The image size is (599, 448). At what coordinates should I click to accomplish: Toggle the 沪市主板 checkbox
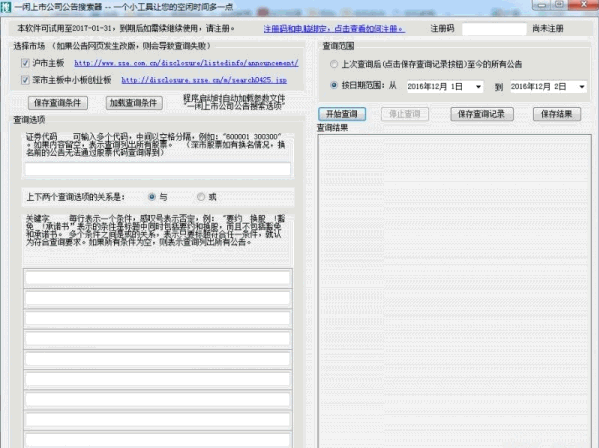coord(25,63)
